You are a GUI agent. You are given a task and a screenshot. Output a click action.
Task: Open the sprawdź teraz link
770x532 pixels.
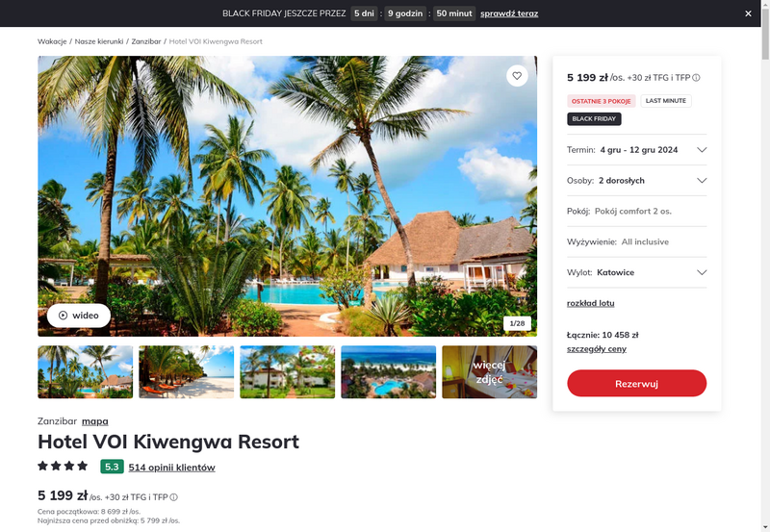pyautogui.click(x=509, y=13)
